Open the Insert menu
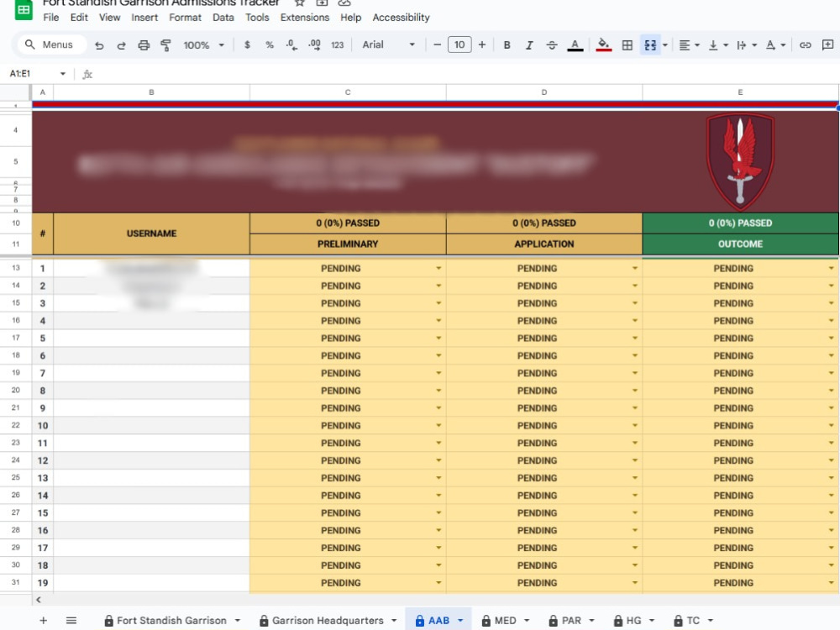Screen dimensions: 840x630 (x=144, y=18)
